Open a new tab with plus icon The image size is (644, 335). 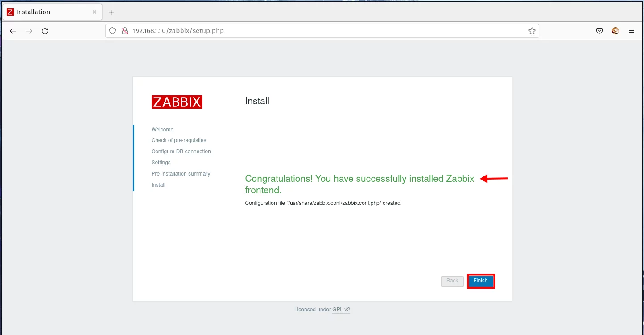(x=111, y=12)
